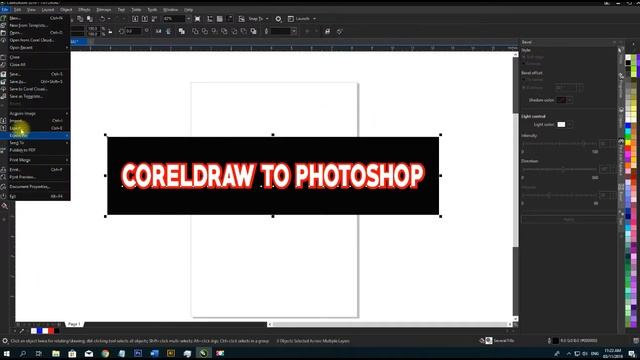Click the Trim shaping icon
This screenshot has height=360, width=640.
[205, 31]
